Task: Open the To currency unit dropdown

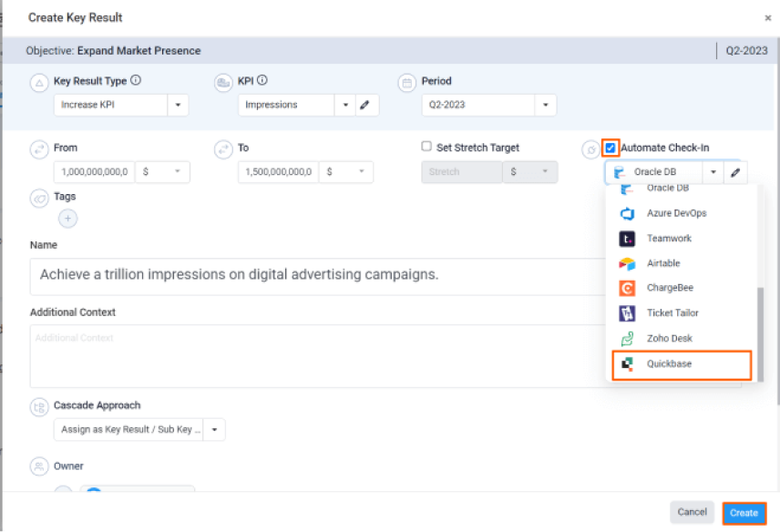Action: pyautogui.click(x=346, y=171)
